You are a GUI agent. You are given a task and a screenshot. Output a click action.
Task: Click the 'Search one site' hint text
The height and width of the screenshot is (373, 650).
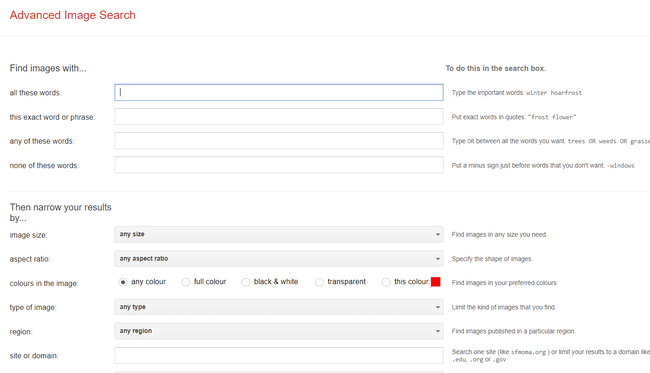(x=551, y=356)
